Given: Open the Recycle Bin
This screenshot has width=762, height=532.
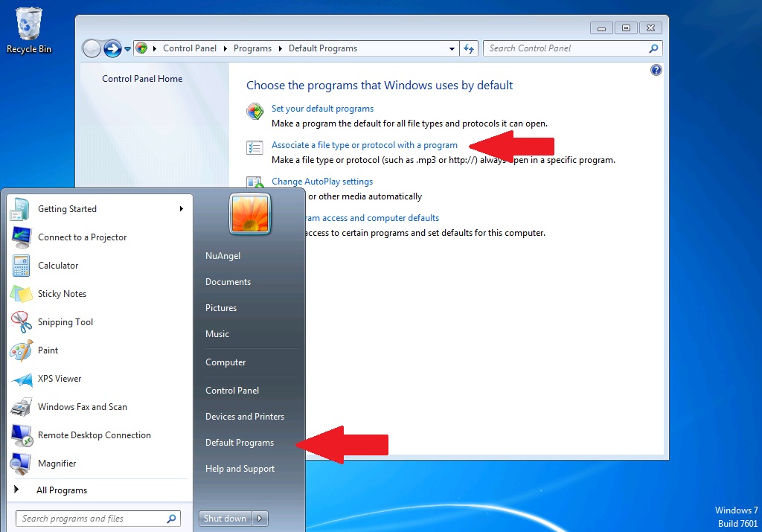Looking at the screenshot, I should pos(28,22).
